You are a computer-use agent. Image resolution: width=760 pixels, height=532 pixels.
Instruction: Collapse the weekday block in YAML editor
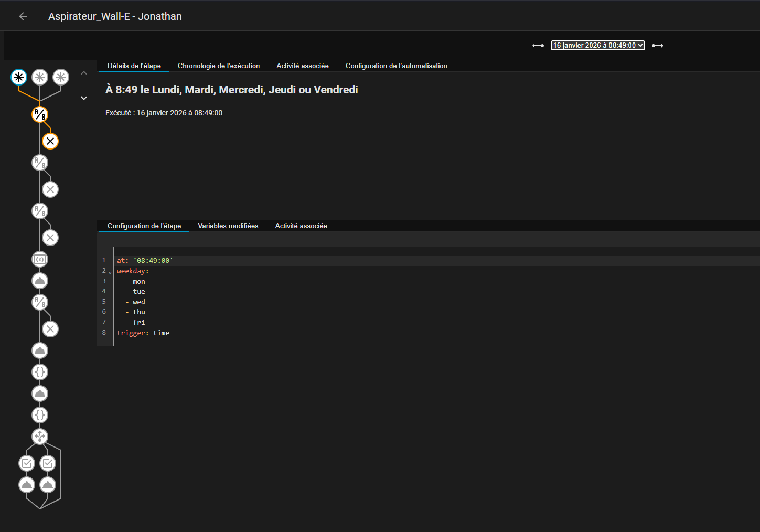click(110, 272)
